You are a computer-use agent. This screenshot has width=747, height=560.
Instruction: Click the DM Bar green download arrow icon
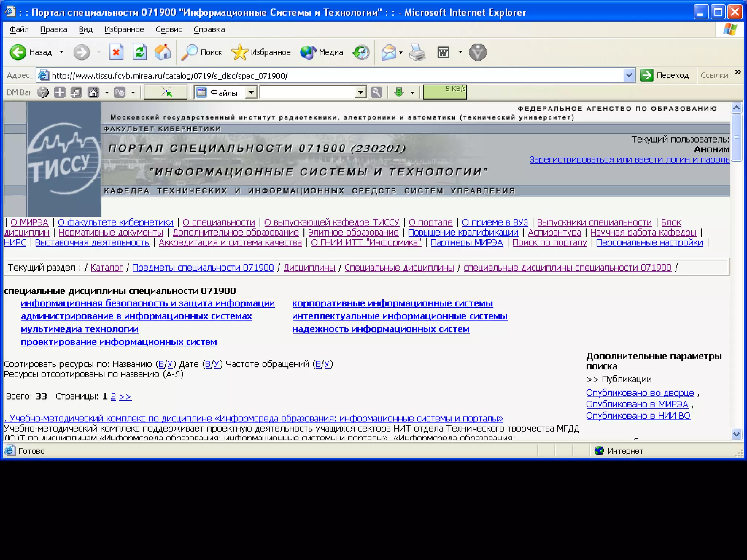[x=399, y=93]
